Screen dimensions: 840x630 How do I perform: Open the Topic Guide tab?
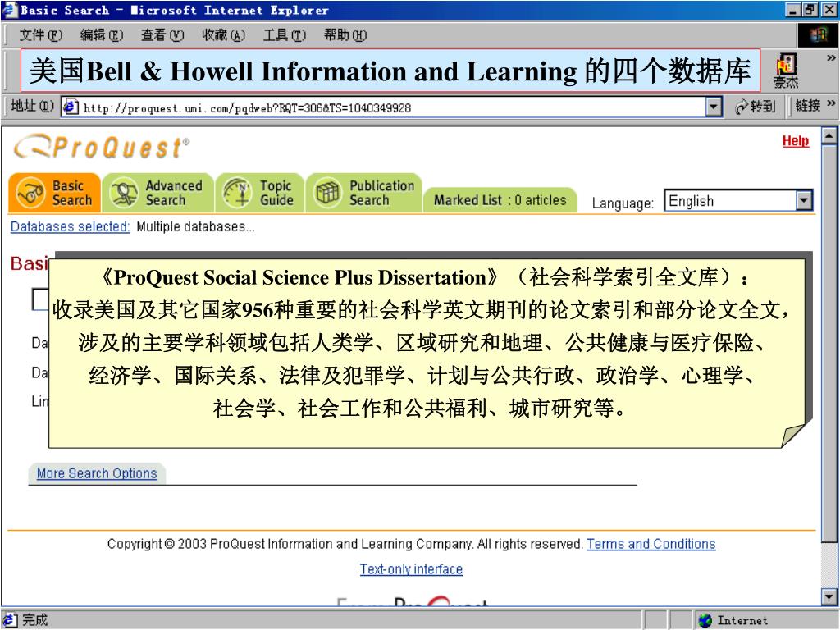(260, 193)
